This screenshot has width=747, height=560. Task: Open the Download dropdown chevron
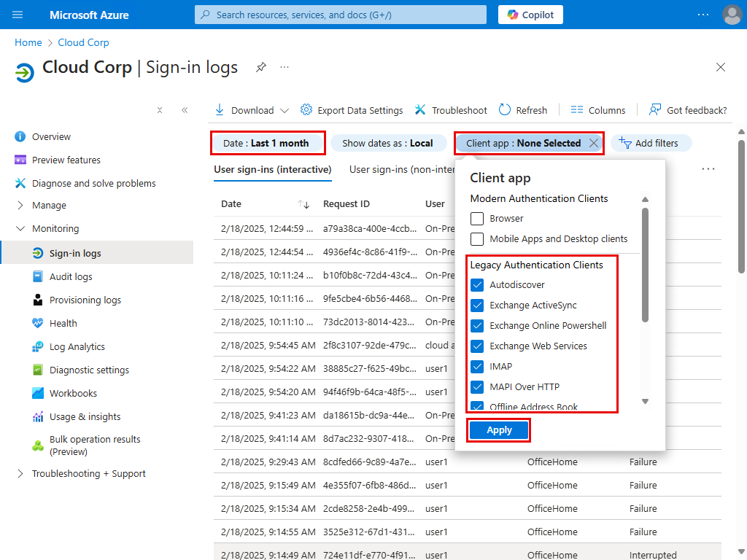pos(285,111)
